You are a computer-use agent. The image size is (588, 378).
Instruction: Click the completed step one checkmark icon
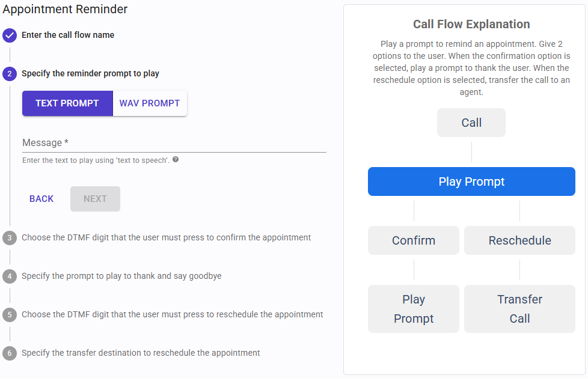(10, 35)
